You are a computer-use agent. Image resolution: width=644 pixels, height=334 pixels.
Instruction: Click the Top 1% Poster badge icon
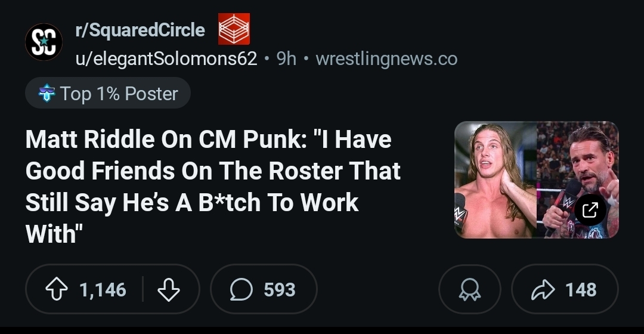46,94
